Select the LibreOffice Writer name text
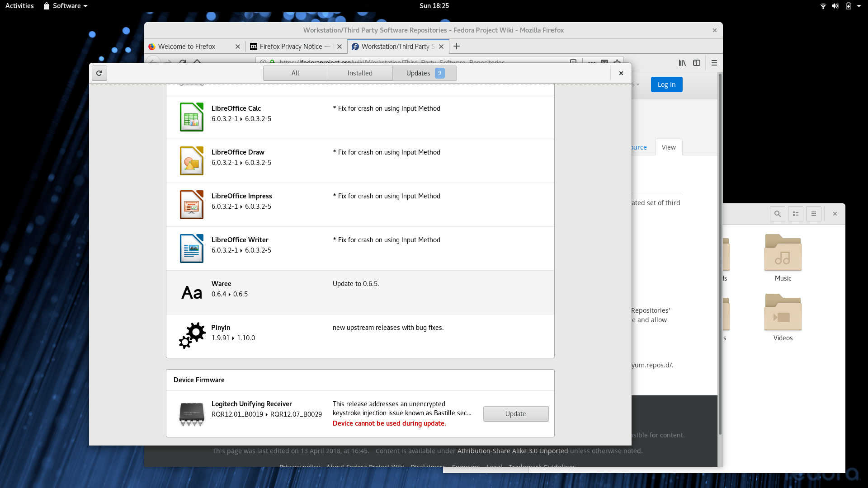Viewport: 868px width, 488px height. pyautogui.click(x=240, y=240)
